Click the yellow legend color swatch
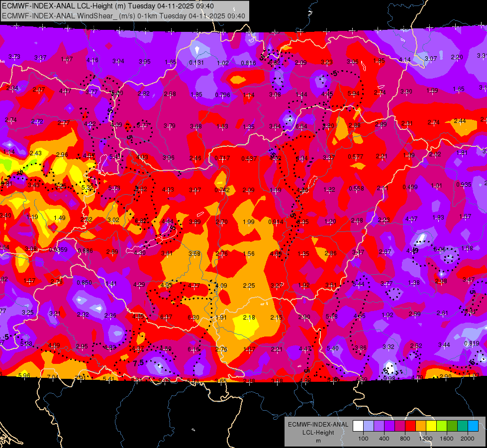 [x=431, y=426]
